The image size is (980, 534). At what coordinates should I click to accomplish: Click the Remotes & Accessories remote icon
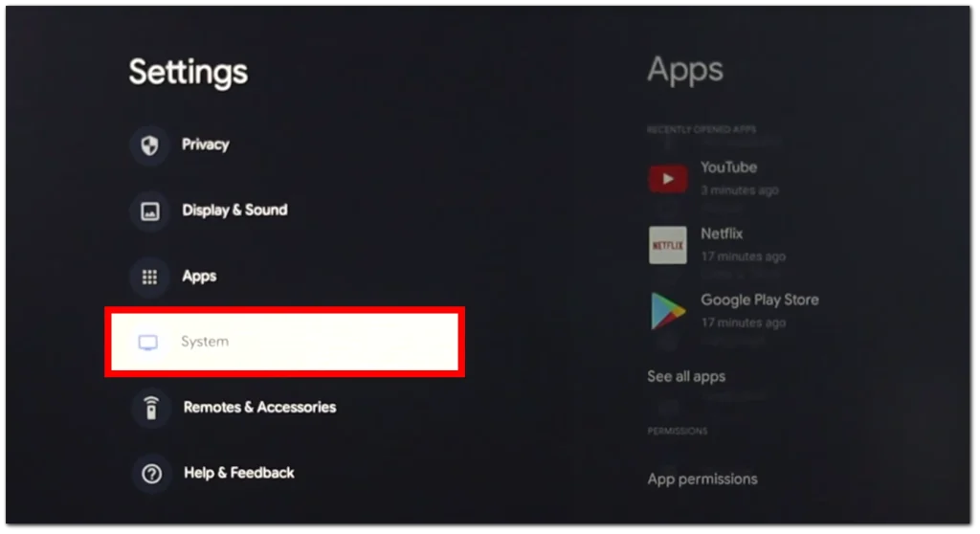pyautogui.click(x=150, y=409)
